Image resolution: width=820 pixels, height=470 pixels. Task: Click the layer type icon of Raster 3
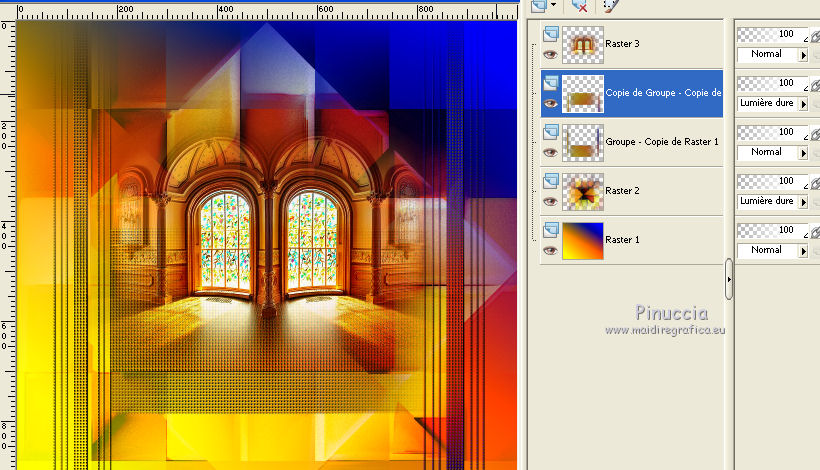549,35
